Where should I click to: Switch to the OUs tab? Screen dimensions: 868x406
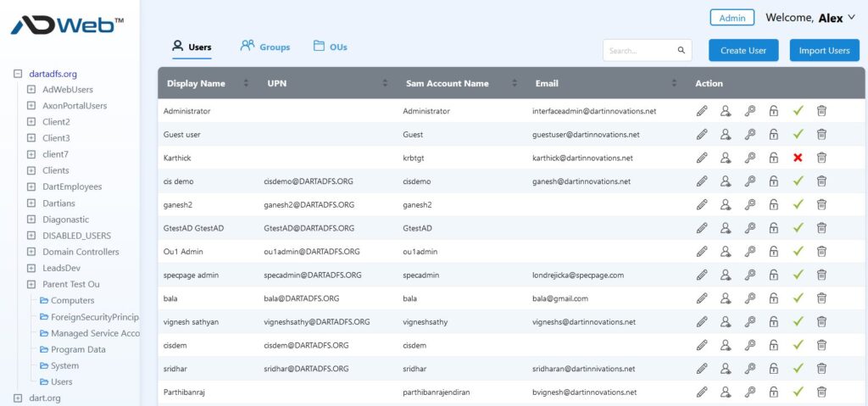click(x=331, y=47)
